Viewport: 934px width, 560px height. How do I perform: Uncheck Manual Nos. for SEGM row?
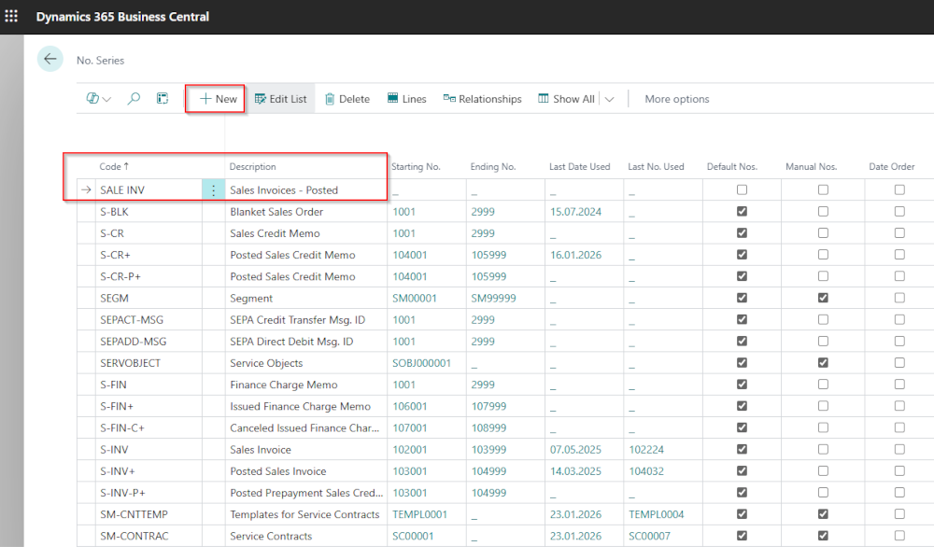[x=823, y=298]
